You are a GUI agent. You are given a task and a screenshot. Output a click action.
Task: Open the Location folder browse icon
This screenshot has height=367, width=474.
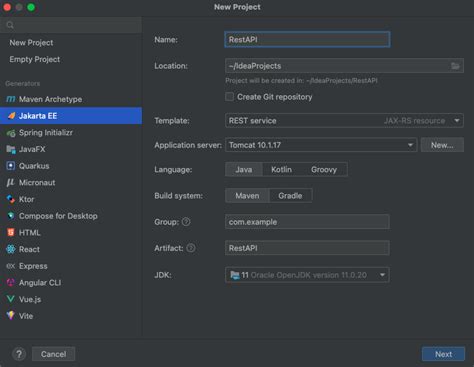coord(455,66)
